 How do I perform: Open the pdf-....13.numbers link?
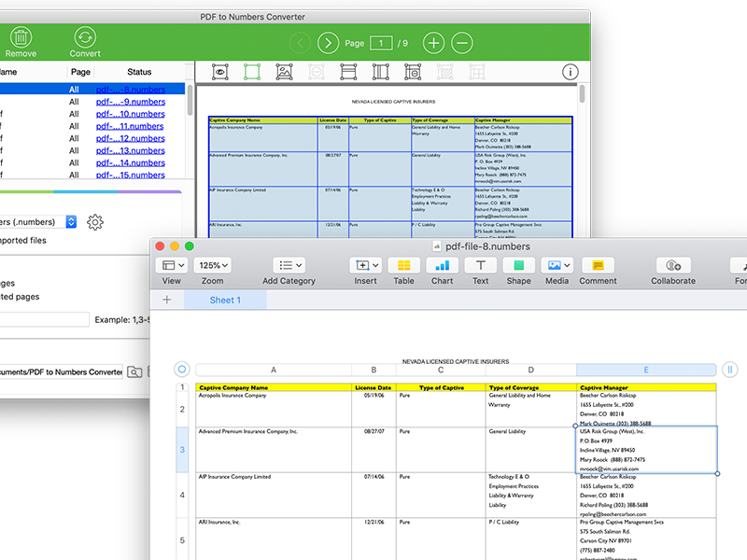130,151
